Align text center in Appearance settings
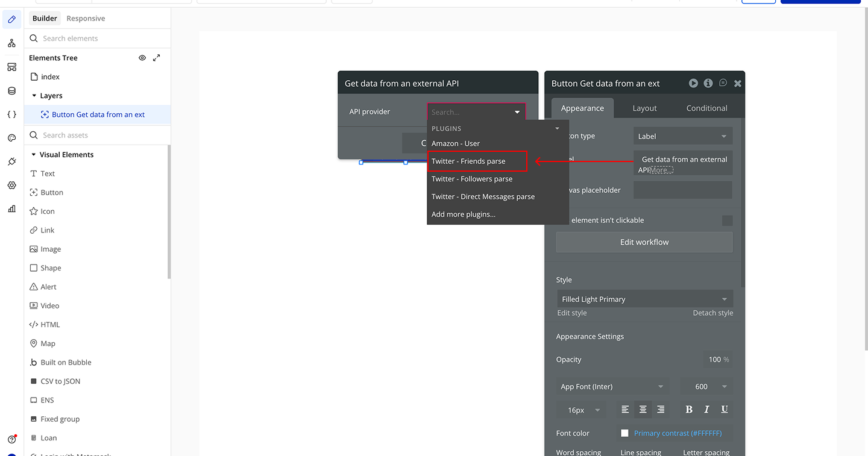Image resolution: width=868 pixels, height=456 pixels. click(643, 410)
